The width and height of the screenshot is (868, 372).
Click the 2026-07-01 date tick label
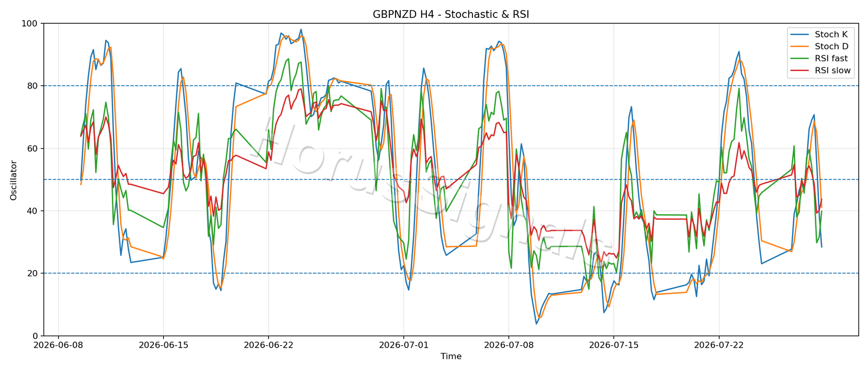404,344
